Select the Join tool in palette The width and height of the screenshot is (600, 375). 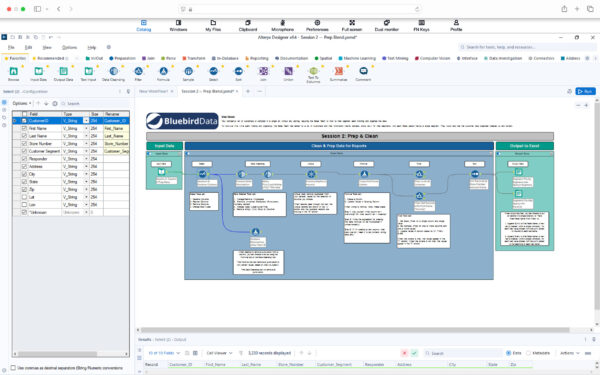click(x=263, y=71)
